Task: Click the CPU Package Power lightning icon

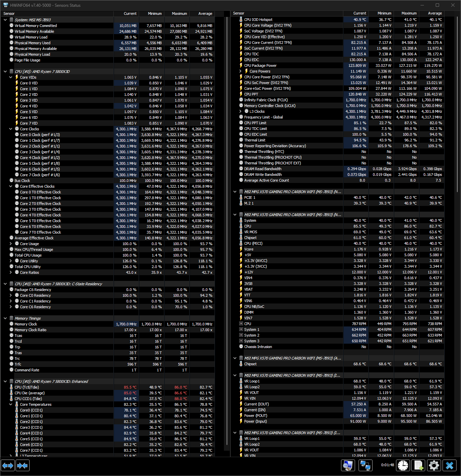Action: [x=241, y=65]
